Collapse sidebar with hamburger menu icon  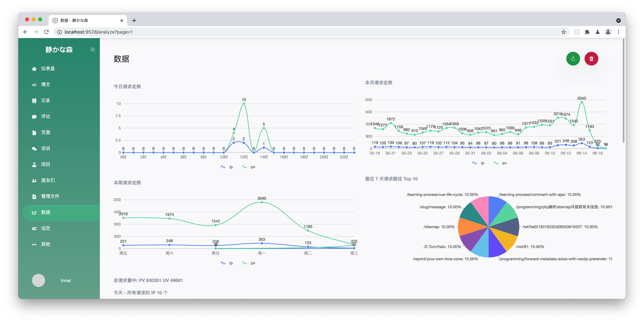point(93,50)
